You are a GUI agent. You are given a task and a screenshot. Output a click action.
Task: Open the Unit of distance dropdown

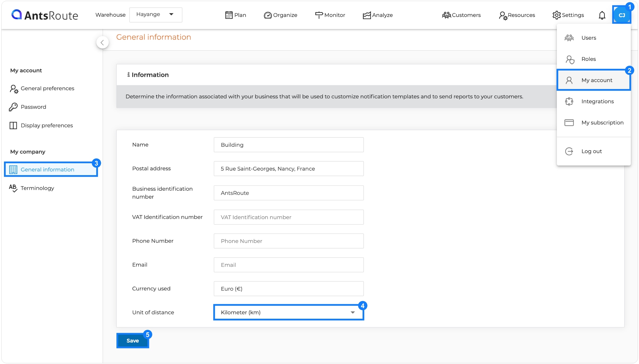tap(288, 312)
